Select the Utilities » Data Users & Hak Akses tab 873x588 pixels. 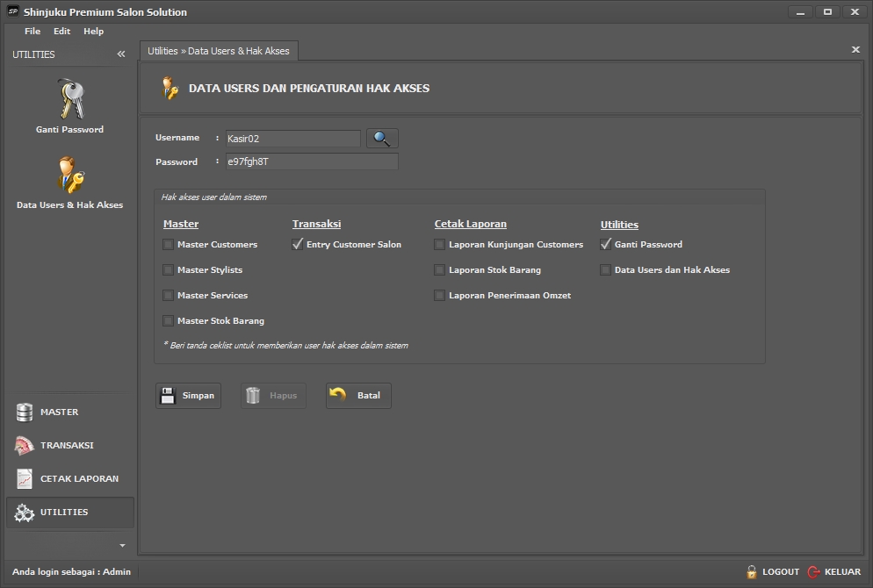[x=219, y=51]
